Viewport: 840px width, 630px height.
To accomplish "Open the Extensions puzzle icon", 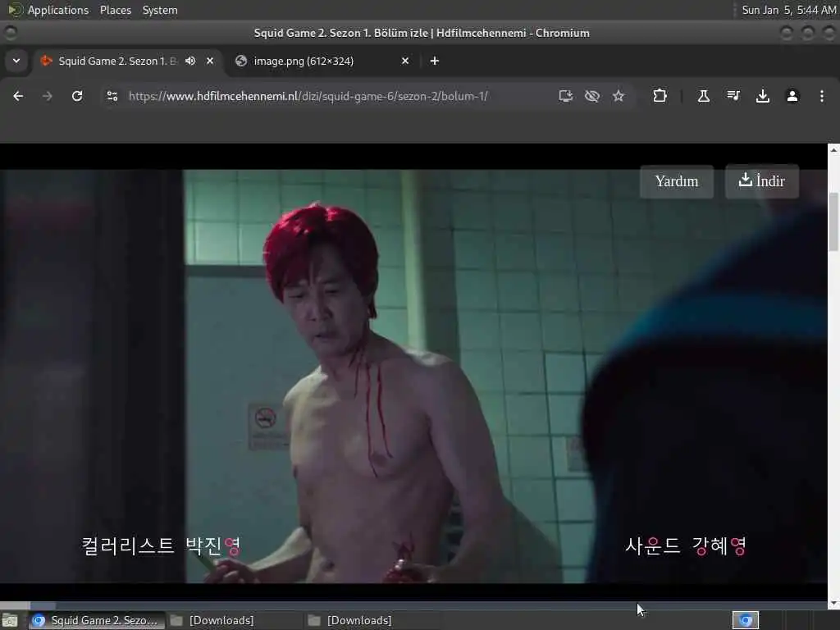I will tap(660, 96).
